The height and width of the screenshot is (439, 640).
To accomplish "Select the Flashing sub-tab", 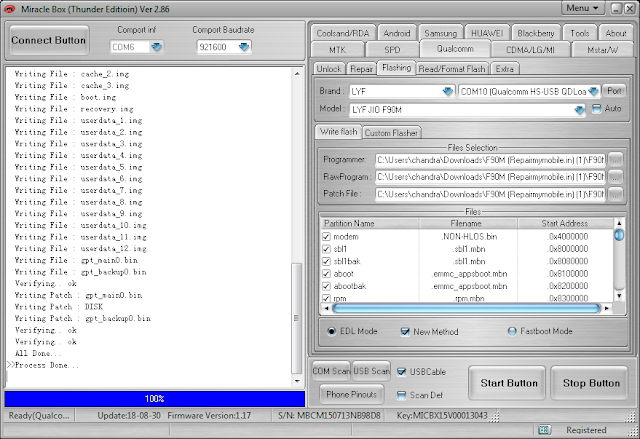I will 397,68.
